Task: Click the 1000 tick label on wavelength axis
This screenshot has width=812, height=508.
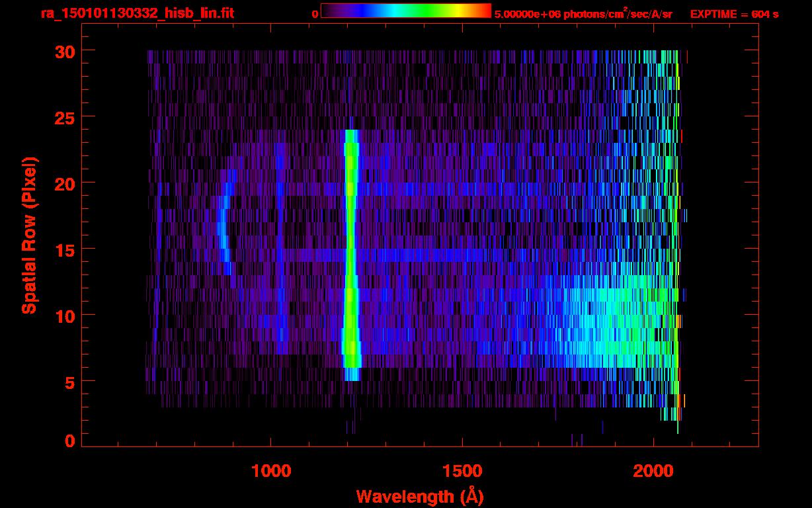Action: tap(270, 471)
